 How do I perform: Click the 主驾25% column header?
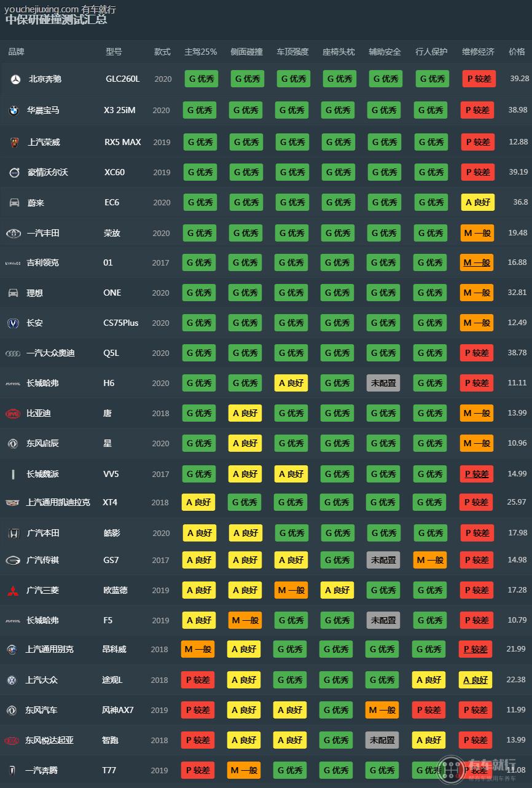pyautogui.click(x=200, y=52)
